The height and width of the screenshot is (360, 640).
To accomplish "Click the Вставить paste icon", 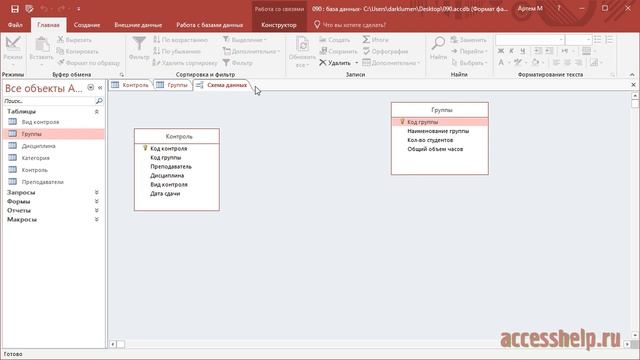I will tap(42, 45).
